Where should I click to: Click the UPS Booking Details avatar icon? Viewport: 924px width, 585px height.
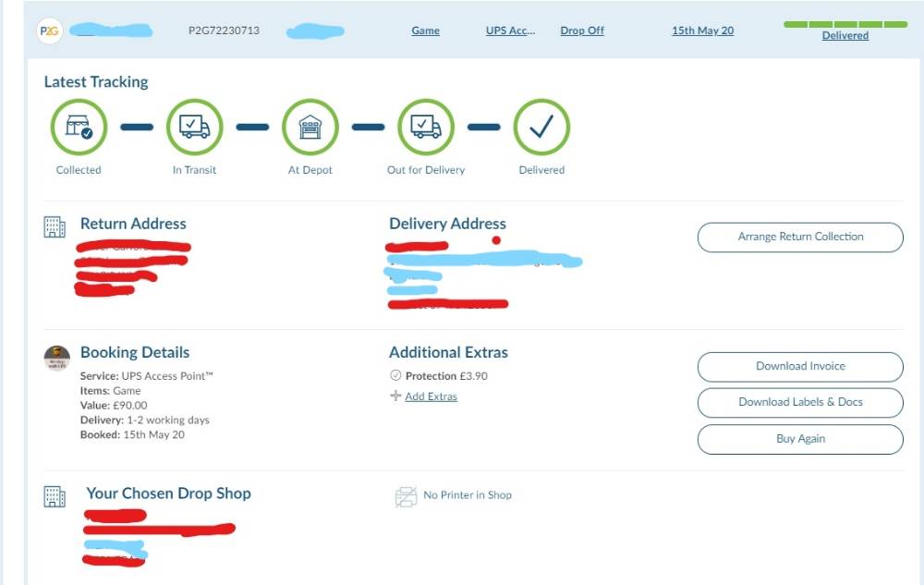click(x=57, y=358)
